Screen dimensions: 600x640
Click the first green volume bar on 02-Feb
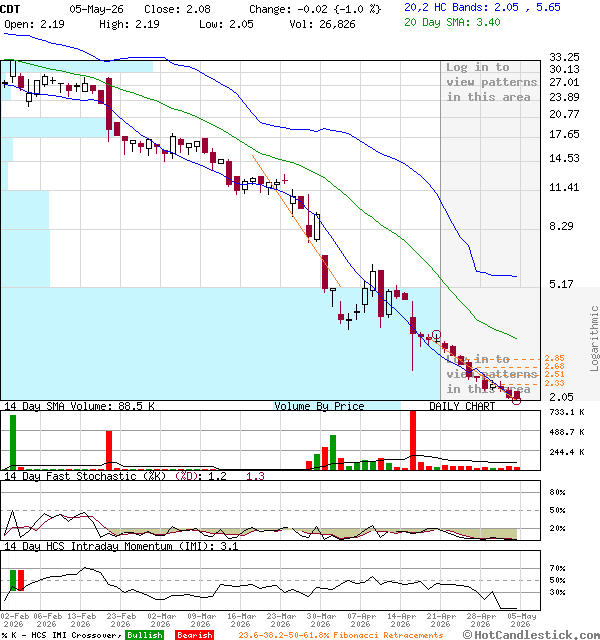[x=13, y=442]
